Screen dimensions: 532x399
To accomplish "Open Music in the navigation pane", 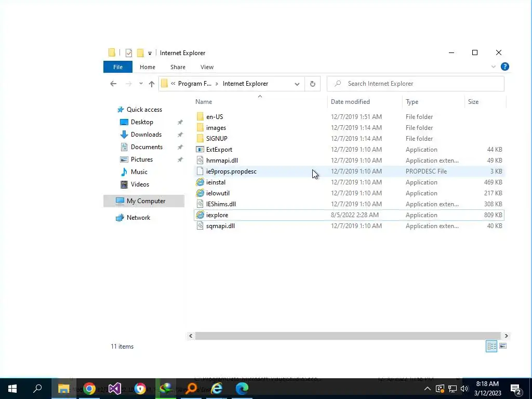I will 139,172.
